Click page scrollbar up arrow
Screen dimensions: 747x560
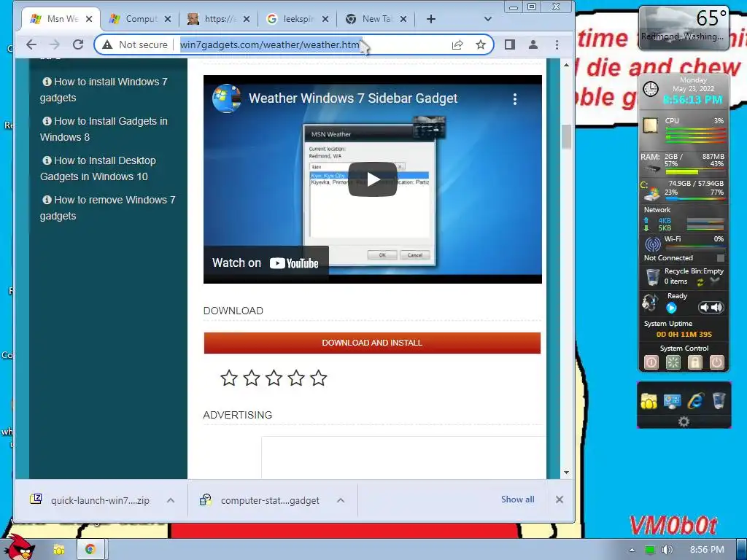(x=566, y=65)
